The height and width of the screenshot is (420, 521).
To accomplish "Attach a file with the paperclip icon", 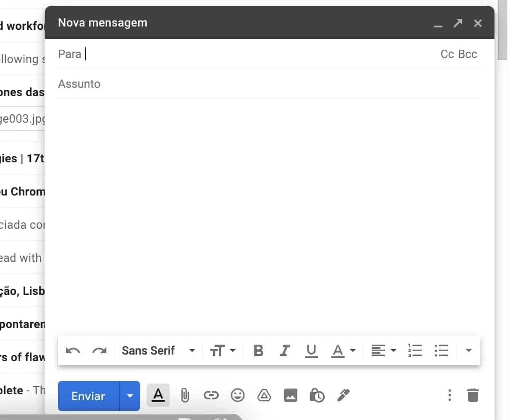I will tap(185, 396).
